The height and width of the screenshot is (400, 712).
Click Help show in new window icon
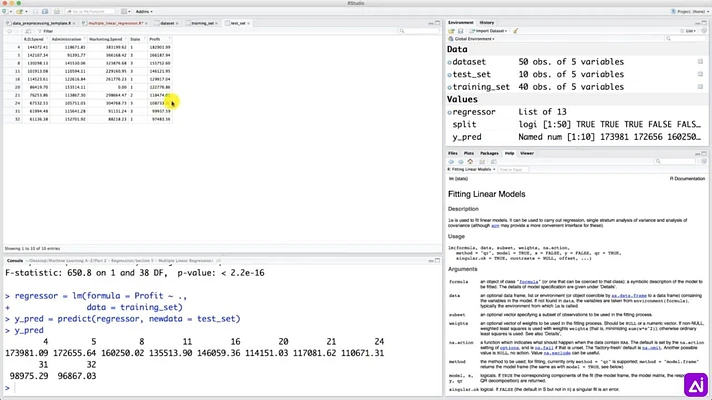(x=494, y=162)
